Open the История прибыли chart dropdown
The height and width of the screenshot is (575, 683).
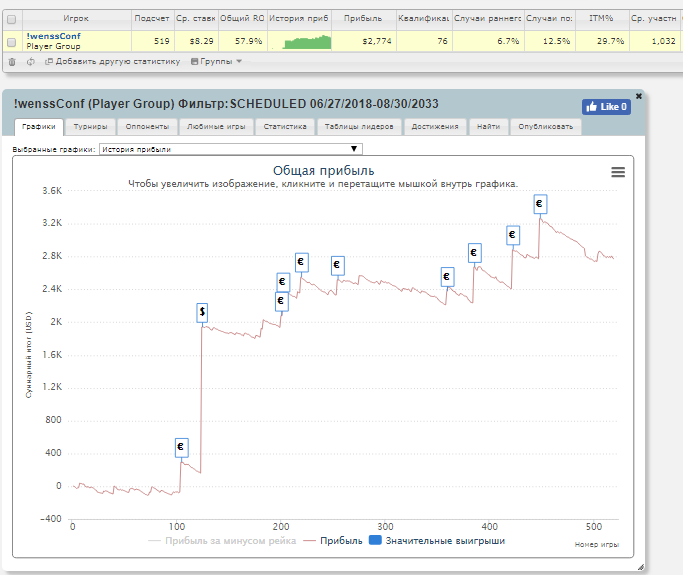pyautogui.click(x=230, y=149)
